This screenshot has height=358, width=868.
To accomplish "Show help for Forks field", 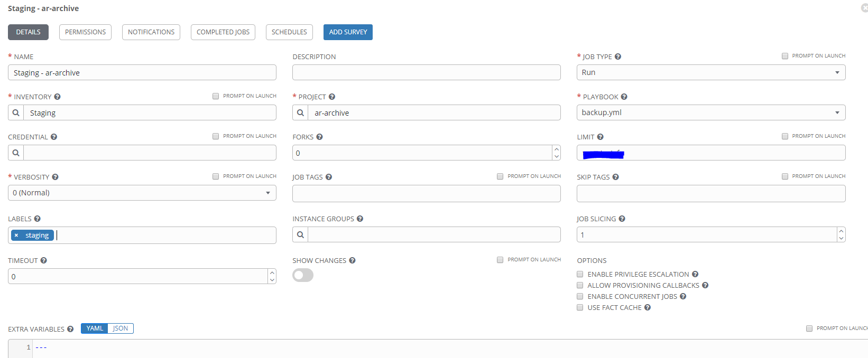I will tap(320, 137).
